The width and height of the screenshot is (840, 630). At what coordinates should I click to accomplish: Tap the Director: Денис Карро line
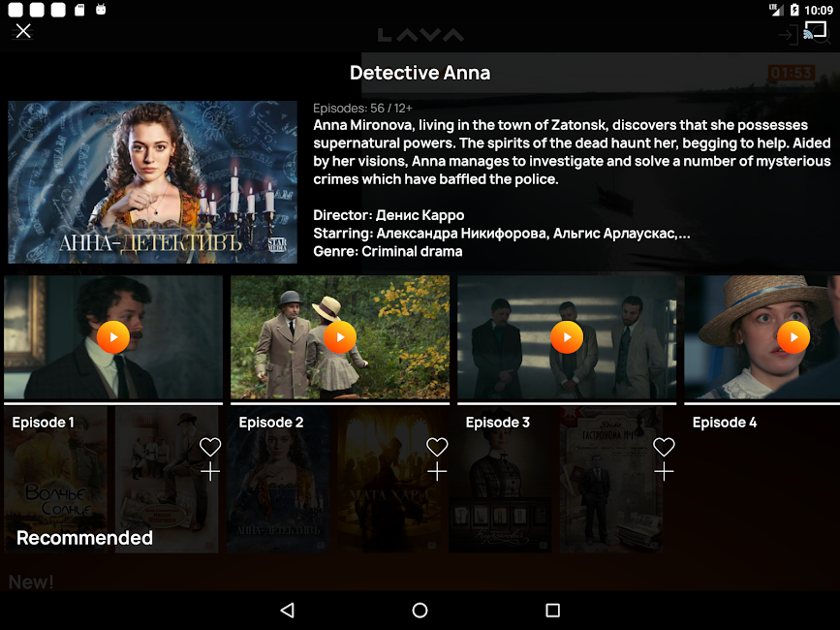pos(389,215)
